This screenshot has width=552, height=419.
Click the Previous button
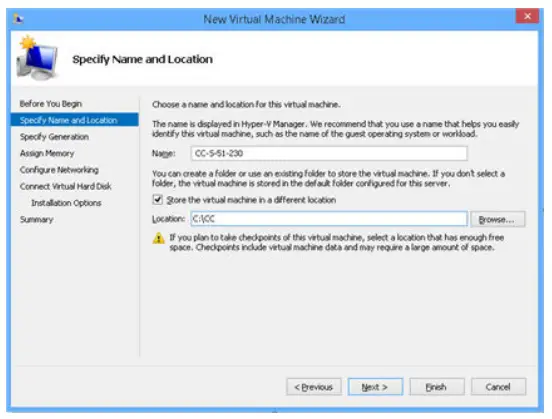tap(314, 387)
